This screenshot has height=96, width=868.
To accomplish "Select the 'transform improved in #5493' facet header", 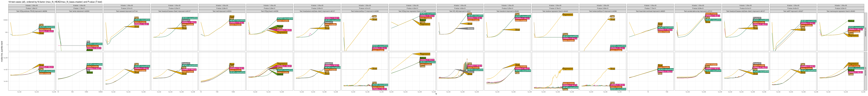I will coord(507,11).
